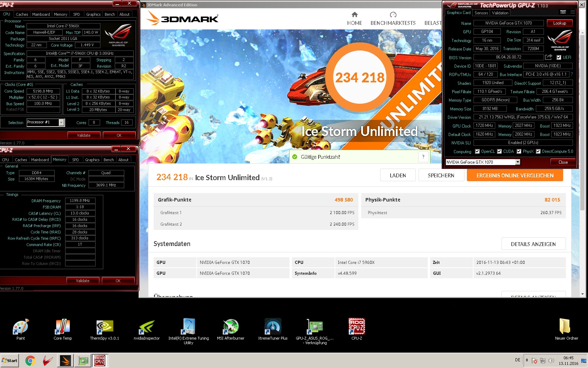Image resolution: width=588 pixels, height=368 pixels.
Task: Select the nvidiaInspector desktop icon
Action: [147, 329]
